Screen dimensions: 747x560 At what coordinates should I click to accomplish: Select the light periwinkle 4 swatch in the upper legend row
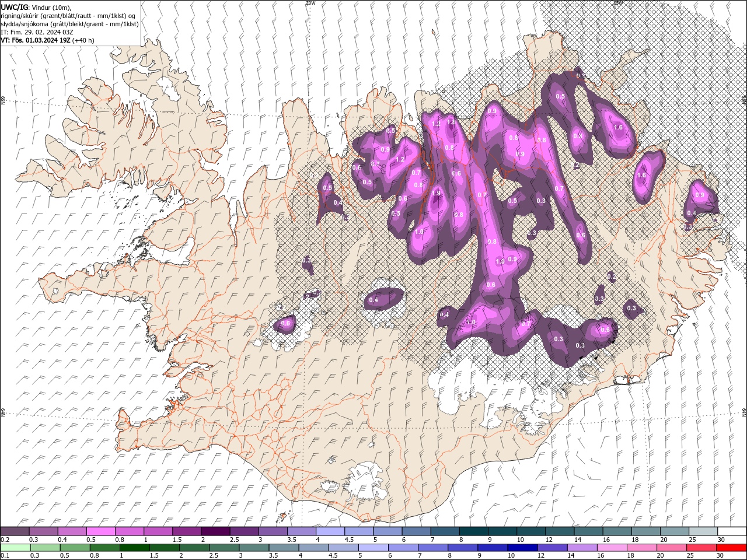pyautogui.click(x=330, y=531)
